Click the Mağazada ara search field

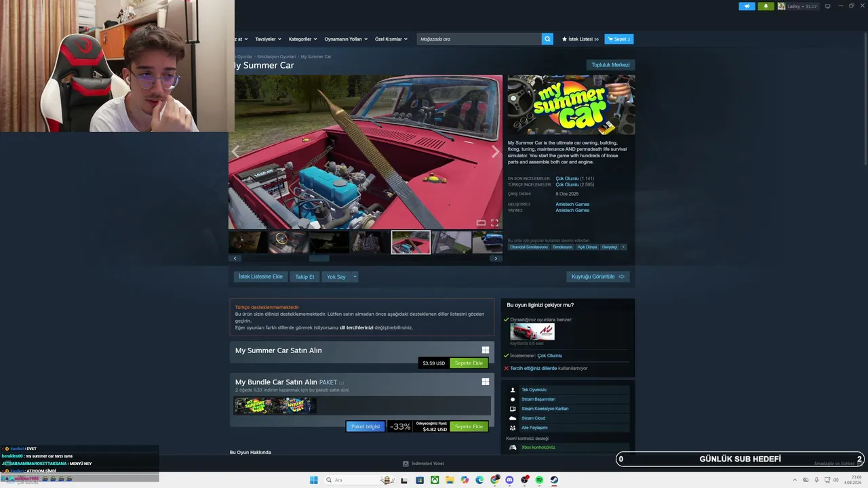(479, 39)
